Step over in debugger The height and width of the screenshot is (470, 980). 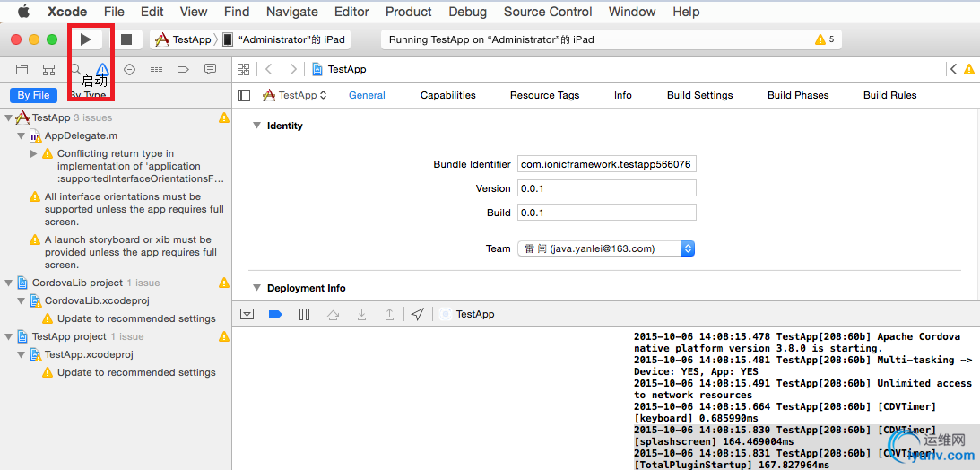334,314
